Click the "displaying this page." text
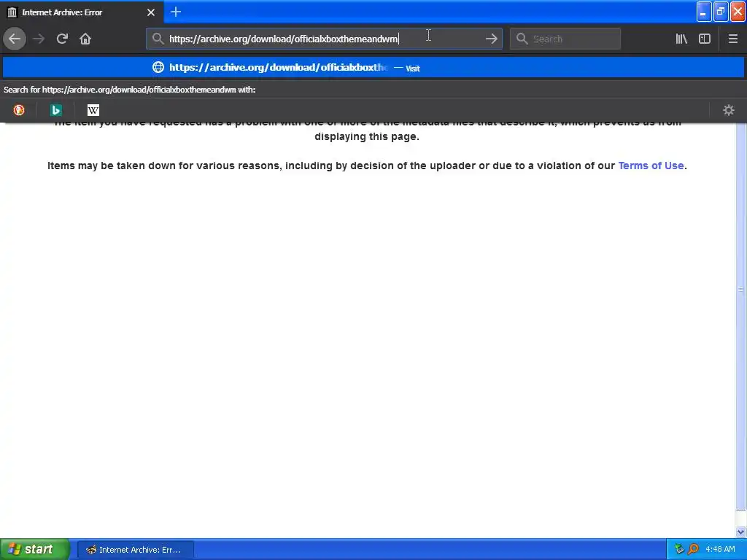 pyautogui.click(x=367, y=136)
